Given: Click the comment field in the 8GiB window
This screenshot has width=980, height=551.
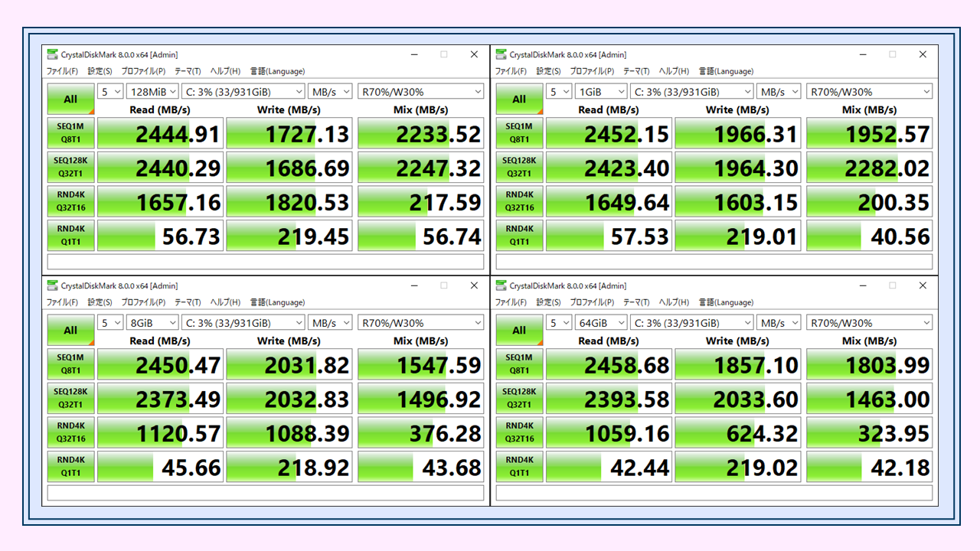Looking at the screenshot, I should pyautogui.click(x=266, y=493).
